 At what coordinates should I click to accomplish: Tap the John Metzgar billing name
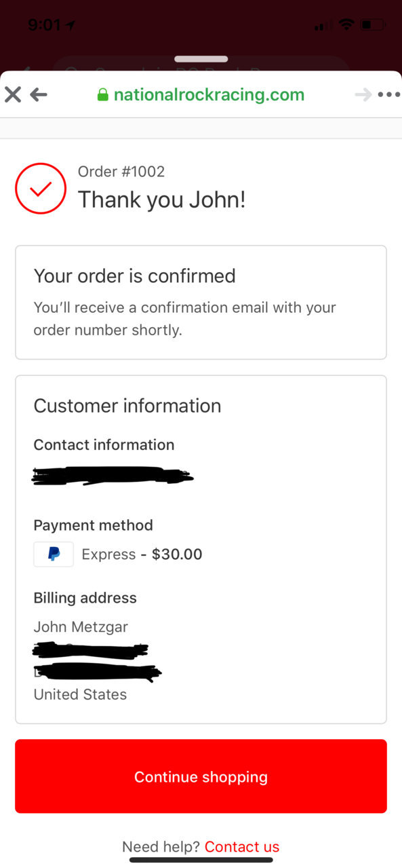[81, 627]
